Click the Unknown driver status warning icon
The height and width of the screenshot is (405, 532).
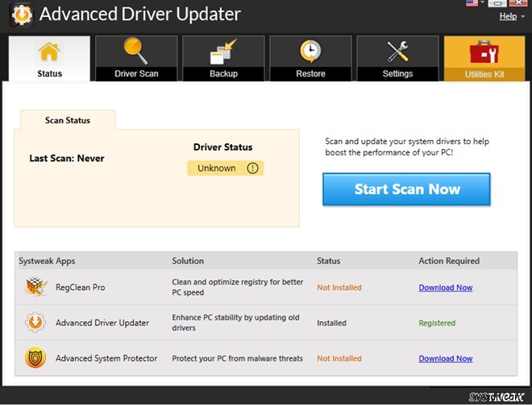click(253, 168)
